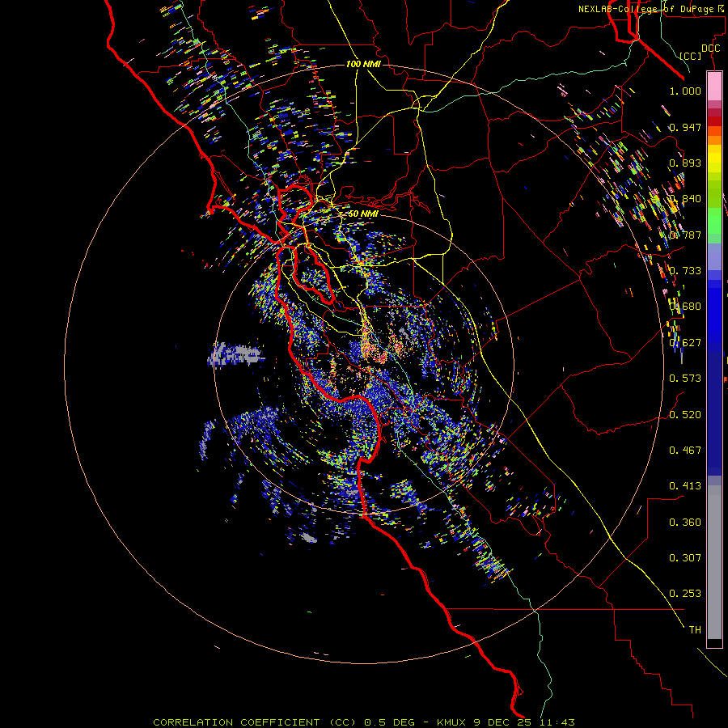
Task: Select the 0.467 scale value
Action: pyautogui.click(x=685, y=451)
